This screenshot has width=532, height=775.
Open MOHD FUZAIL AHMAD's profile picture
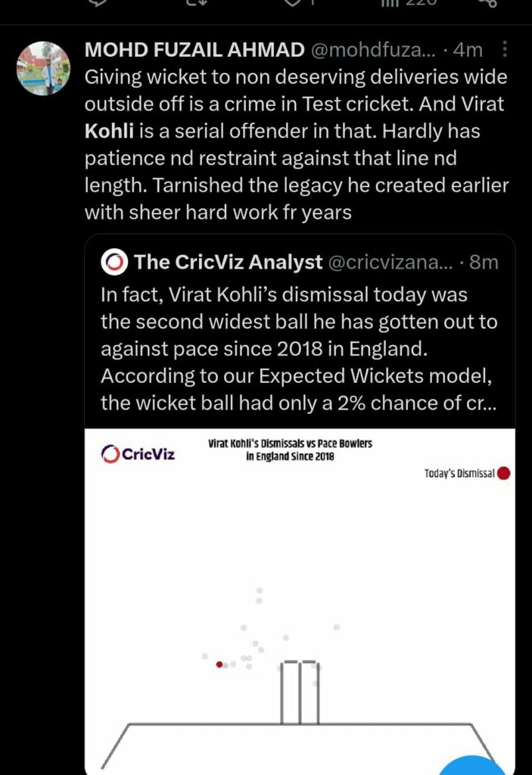coord(43,68)
